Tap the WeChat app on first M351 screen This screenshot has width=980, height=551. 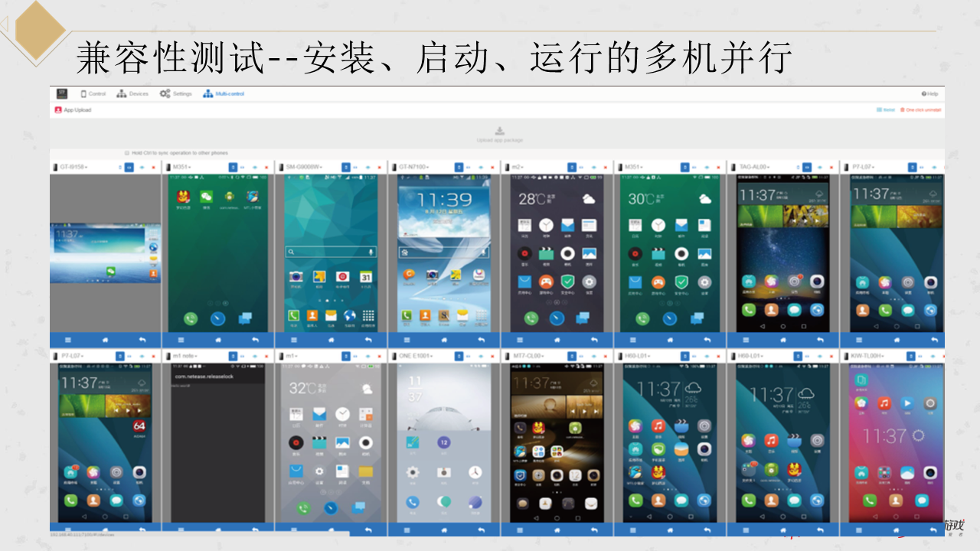206,198
